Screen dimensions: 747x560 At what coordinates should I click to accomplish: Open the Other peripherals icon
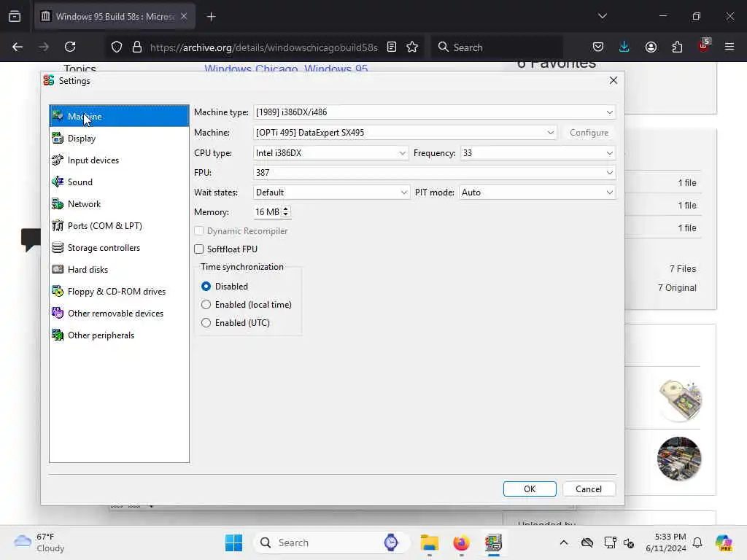pos(58,335)
